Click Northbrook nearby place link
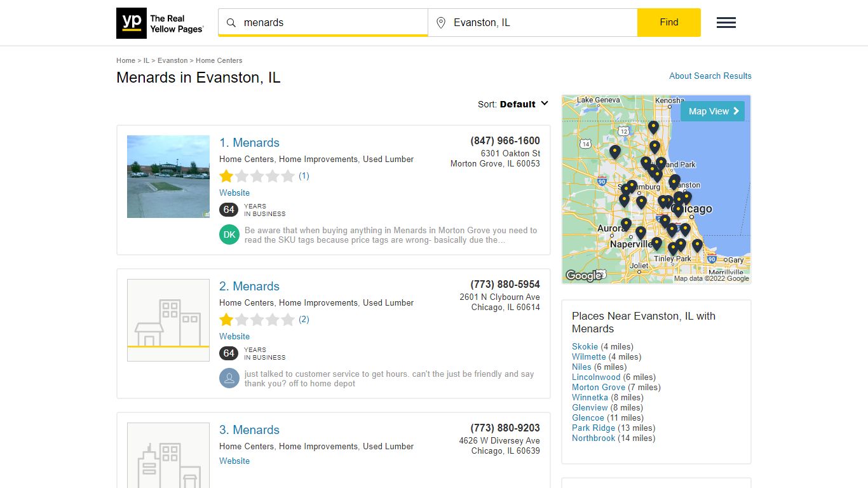This screenshot has height=488, width=868. point(593,438)
